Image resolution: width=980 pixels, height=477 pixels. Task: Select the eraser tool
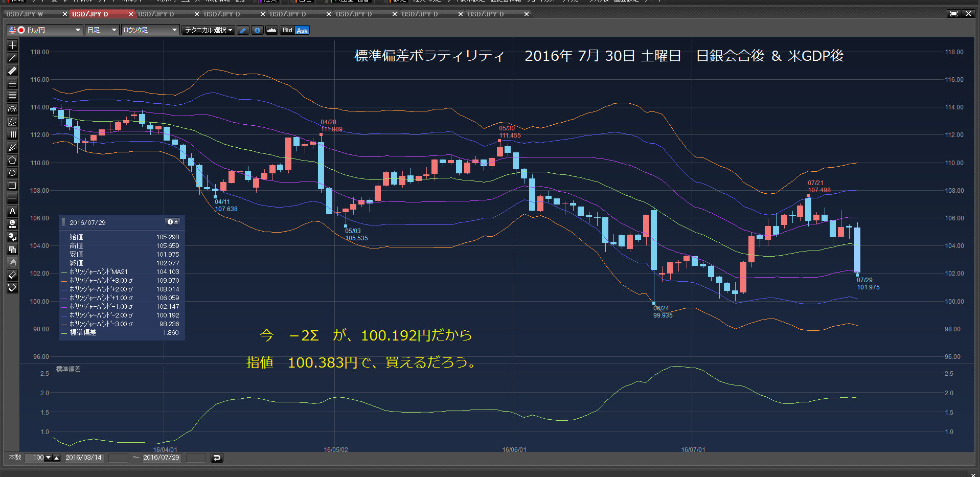(12, 275)
